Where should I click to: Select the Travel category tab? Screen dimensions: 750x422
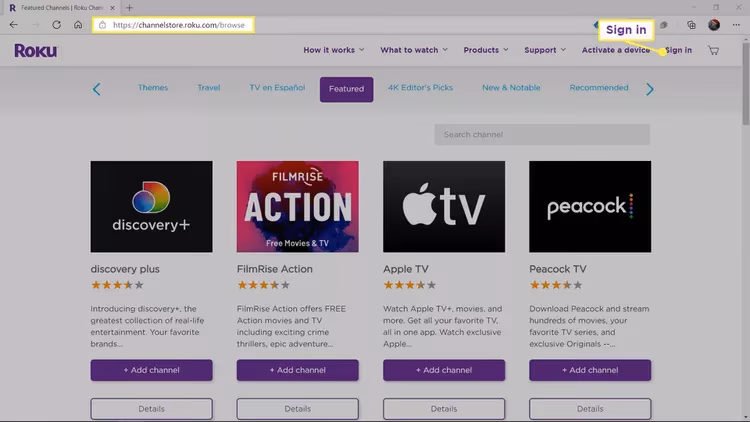[x=209, y=88]
